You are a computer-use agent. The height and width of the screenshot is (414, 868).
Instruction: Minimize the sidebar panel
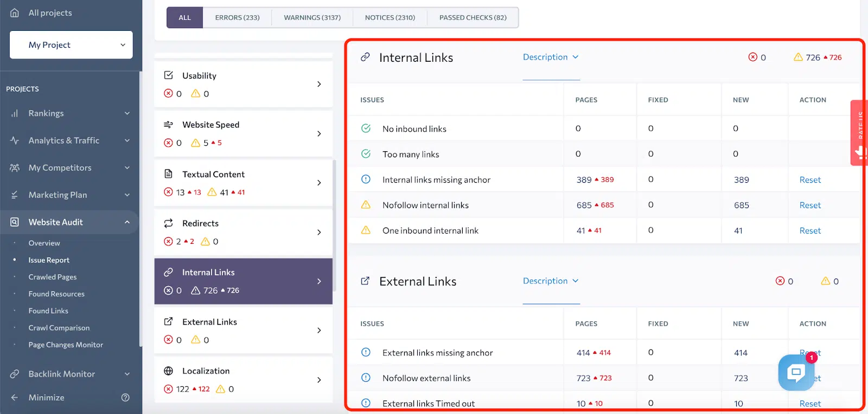point(46,397)
